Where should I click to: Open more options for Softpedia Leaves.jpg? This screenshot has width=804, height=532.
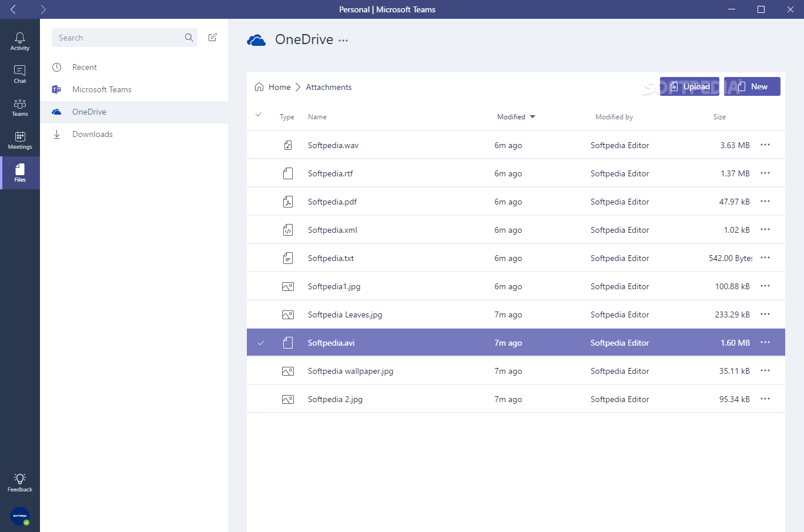click(765, 314)
